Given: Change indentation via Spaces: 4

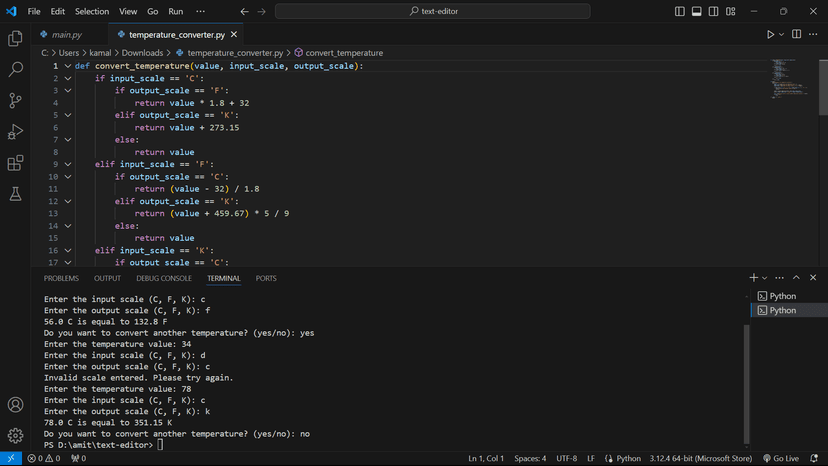Looking at the screenshot, I should tap(530, 459).
